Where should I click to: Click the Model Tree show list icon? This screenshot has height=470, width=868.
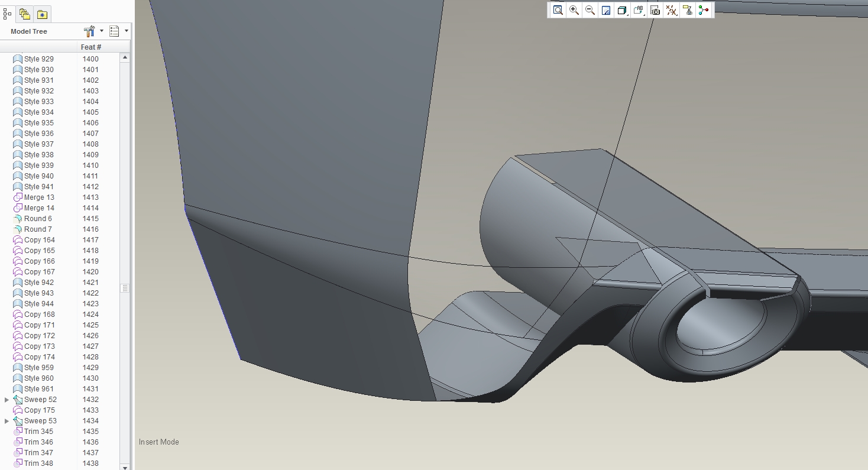[x=115, y=31]
